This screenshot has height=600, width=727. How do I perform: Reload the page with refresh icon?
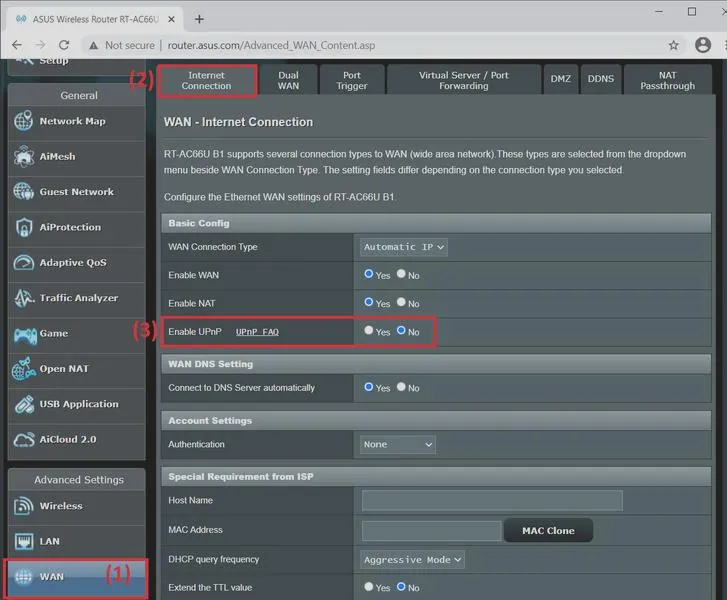[x=64, y=45]
